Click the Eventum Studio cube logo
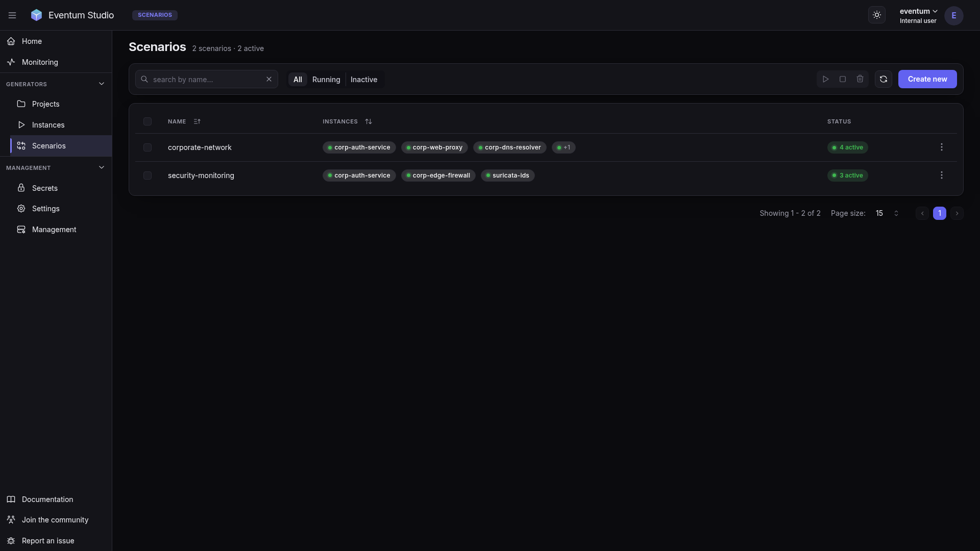Viewport: 980px width, 551px height. [36, 15]
